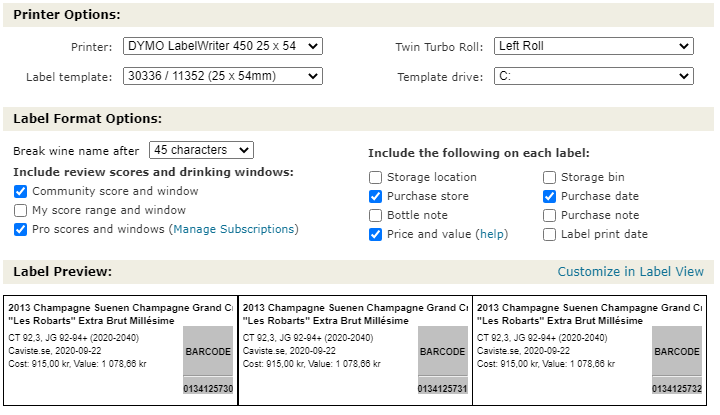Enable the Purchase note checkbox
Screen dimensions: 720x415
(x=549, y=215)
